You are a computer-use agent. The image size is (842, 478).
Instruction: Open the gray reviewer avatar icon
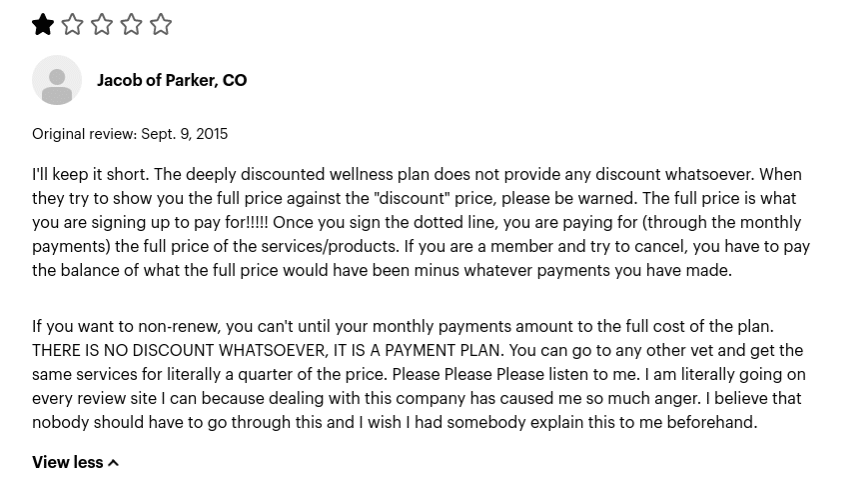[x=57, y=80]
